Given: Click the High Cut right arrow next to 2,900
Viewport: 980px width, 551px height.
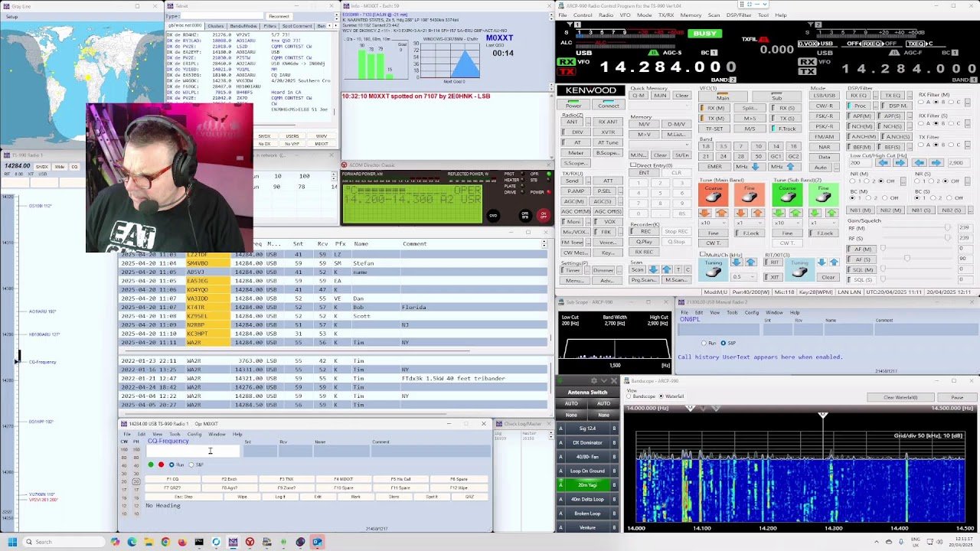Looking at the screenshot, I should [x=936, y=163].
